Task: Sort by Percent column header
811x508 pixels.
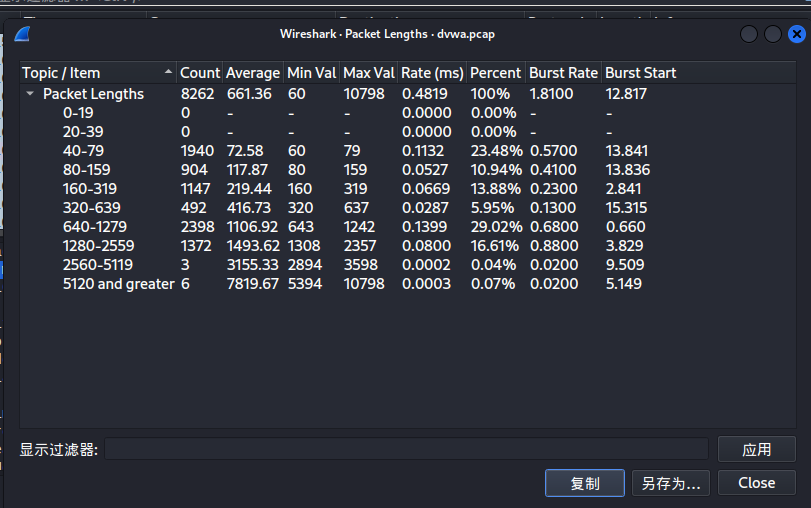Action: point(495,73)
